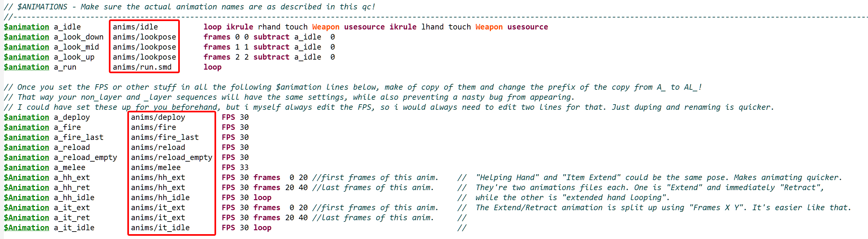Click the a_look_down animation name
Image resolution: width=868 pixels, height=239 pixels.
tap(78, 37)
